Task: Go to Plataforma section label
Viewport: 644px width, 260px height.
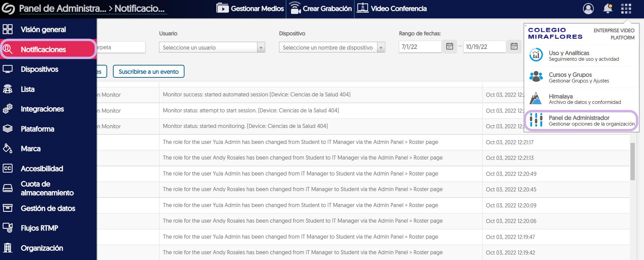Action: click(x=38, y=129)
